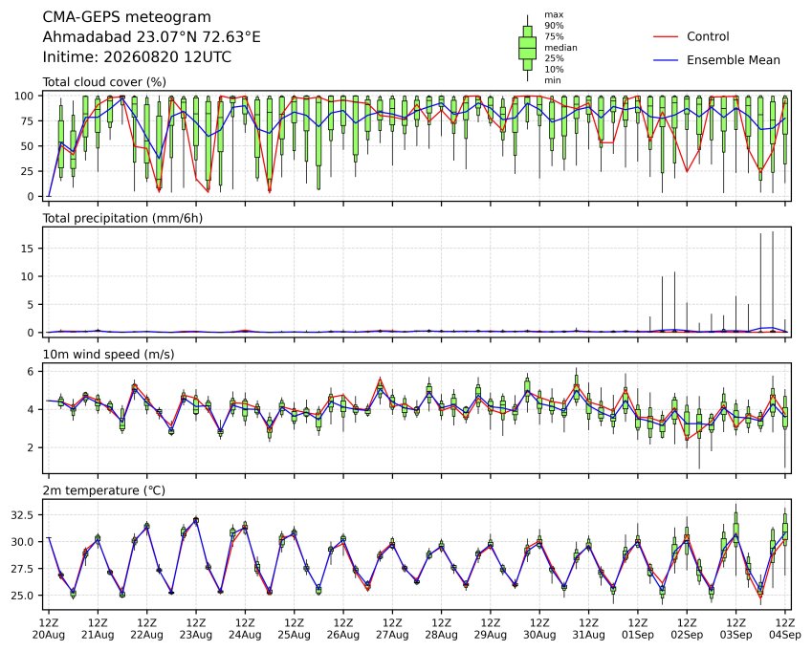Click the CMA-GEPS meteogram title
The image size is (812, 651).
(x=127, y=17)
